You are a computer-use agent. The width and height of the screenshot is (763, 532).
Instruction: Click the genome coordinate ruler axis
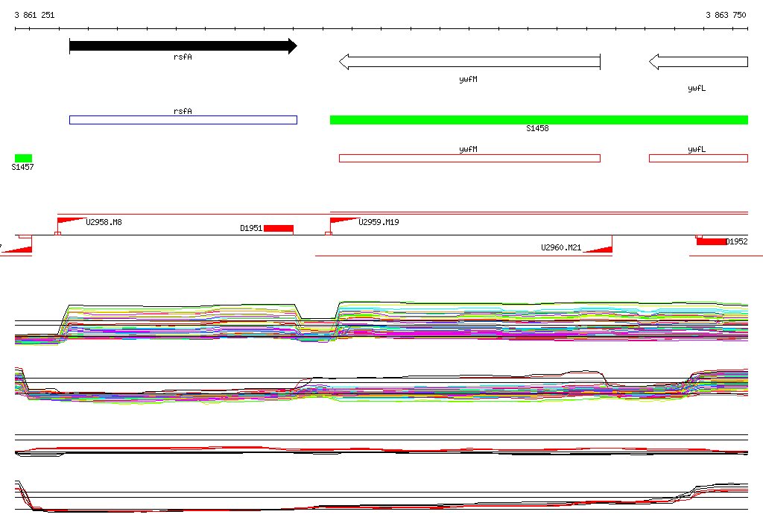pyautogui.click(x=381, y=29)
